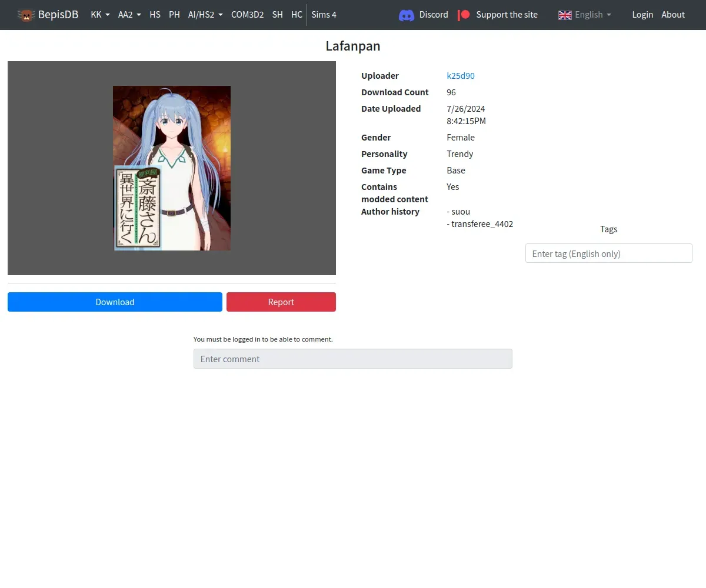This screenshot has height=588, width=706.
Task: Open the Sims 4 section
Action: [x=324, y=15]
